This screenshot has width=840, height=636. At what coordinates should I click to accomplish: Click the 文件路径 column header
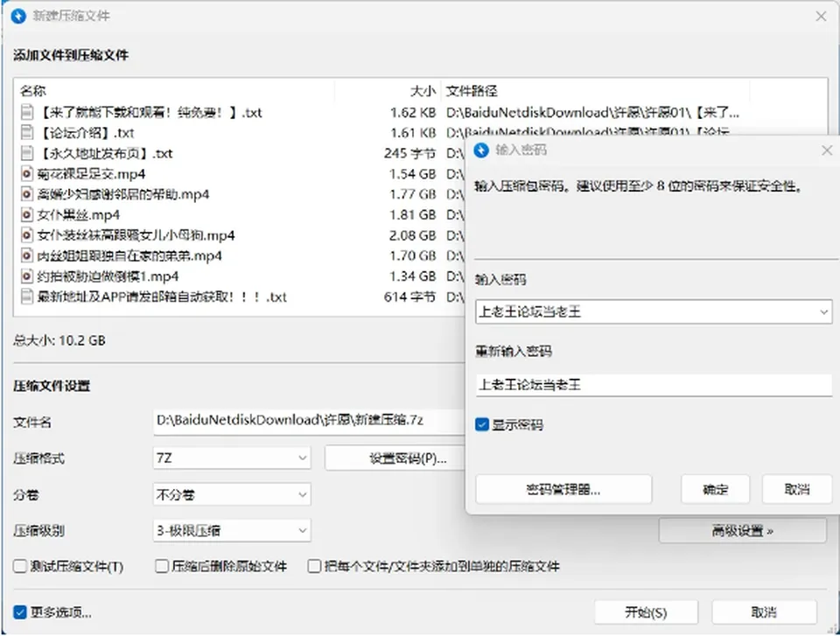(x=472, y=91)
